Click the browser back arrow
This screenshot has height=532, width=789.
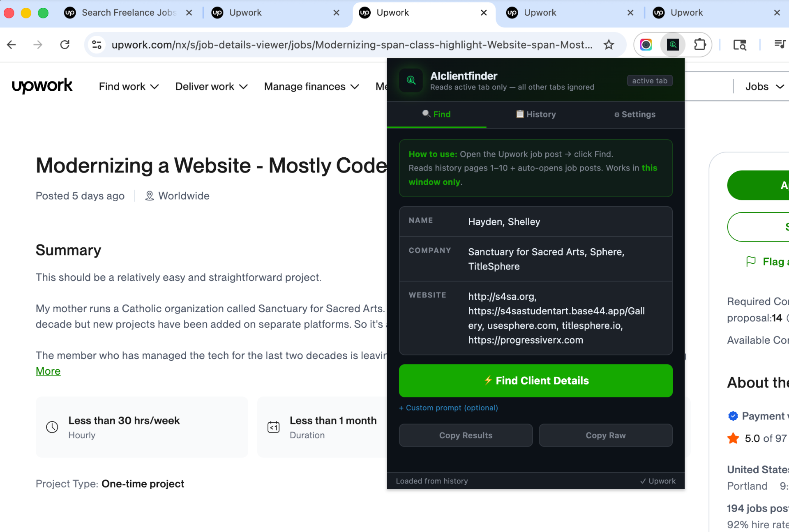[12, 44]
